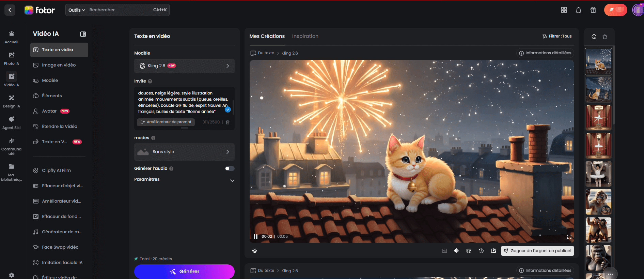This screenshot has height=279, width=644.
Task: Switch to Inspiration tab
Action: 305,36
